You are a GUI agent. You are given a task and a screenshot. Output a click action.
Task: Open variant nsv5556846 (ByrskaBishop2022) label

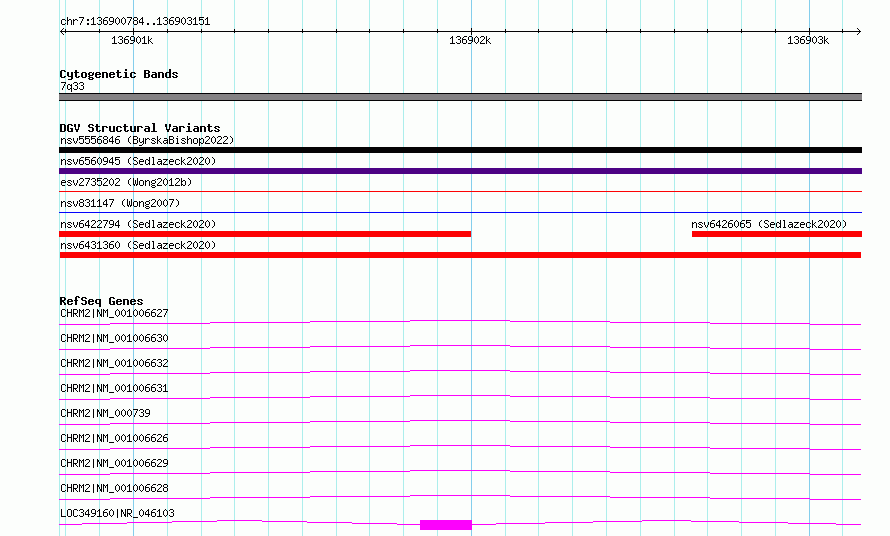tap(147, 140)
